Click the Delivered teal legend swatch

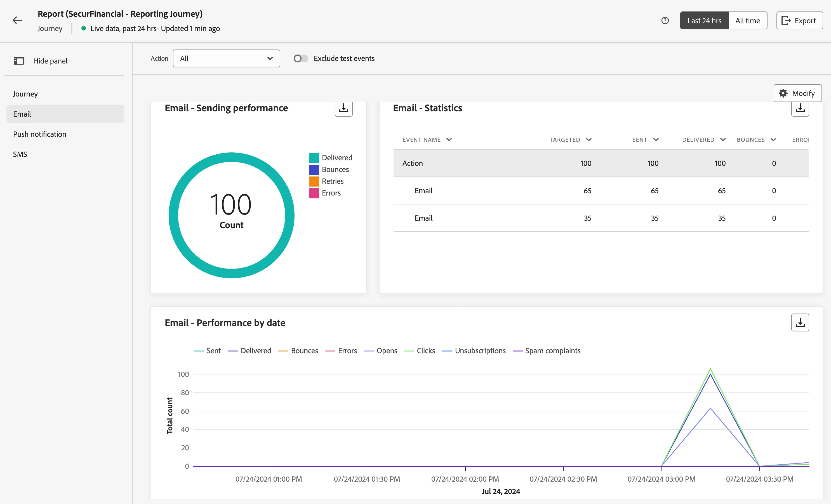coord(314,158)
